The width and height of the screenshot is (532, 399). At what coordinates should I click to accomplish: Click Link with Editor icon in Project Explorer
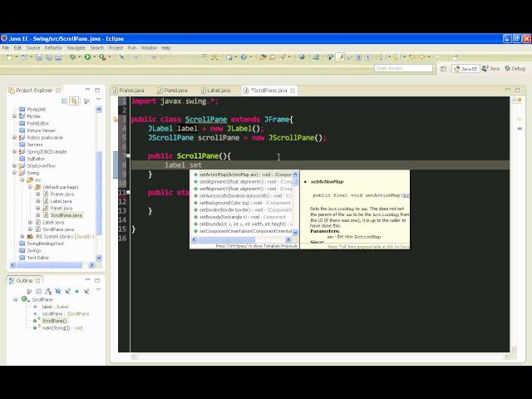point(74,101)
